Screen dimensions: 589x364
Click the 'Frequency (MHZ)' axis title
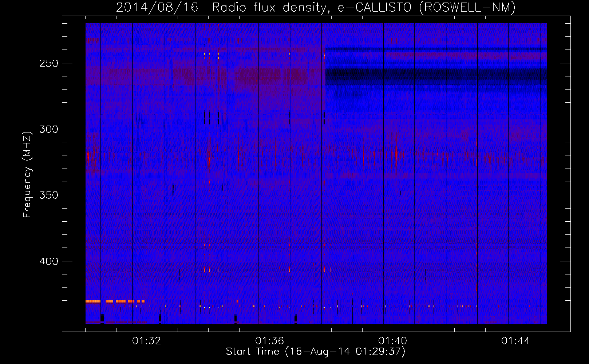(x=27, y=174)
